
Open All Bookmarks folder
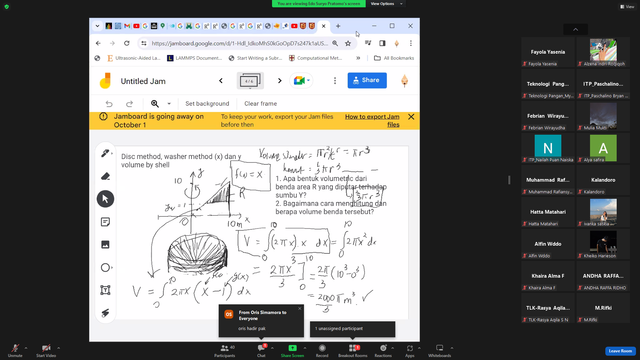coord(394,58)
